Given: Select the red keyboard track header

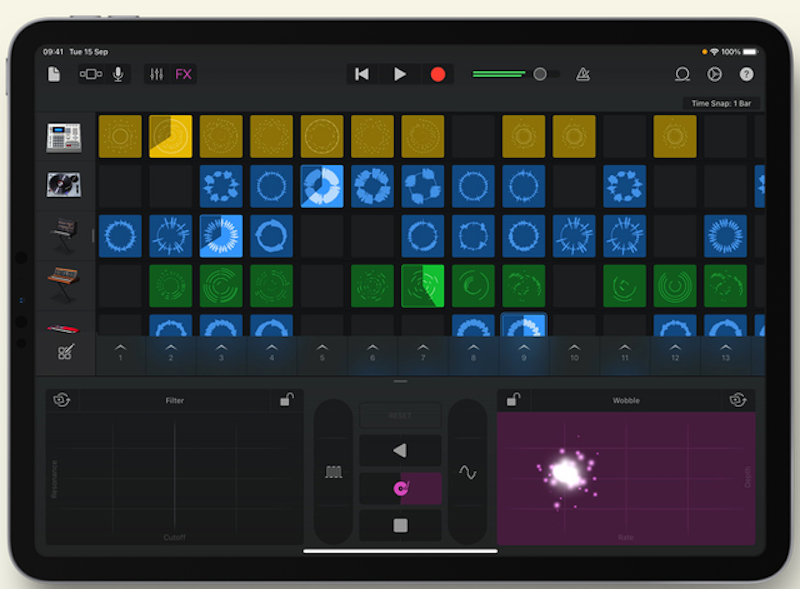Looking at the screenshot, I should (x=64, y=328).
